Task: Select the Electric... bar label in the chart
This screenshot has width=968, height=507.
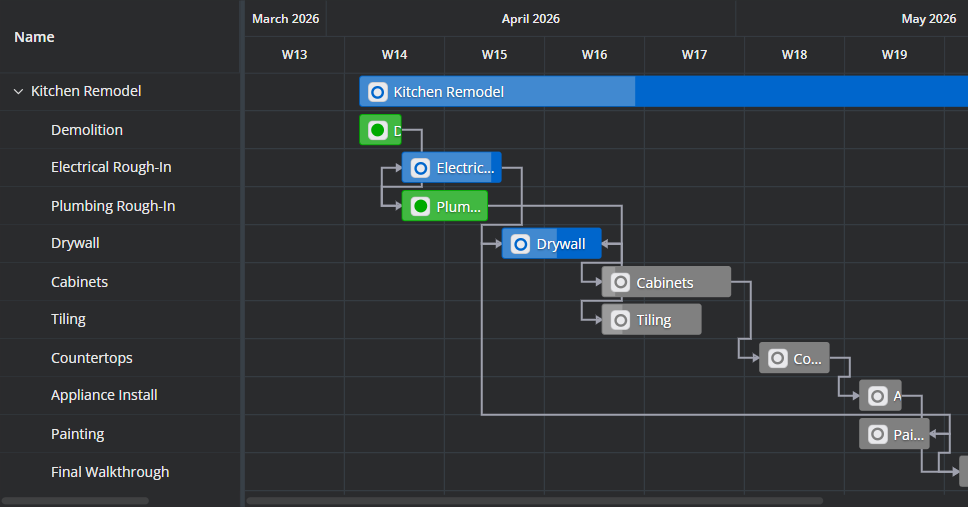Action: coord(465,168)
